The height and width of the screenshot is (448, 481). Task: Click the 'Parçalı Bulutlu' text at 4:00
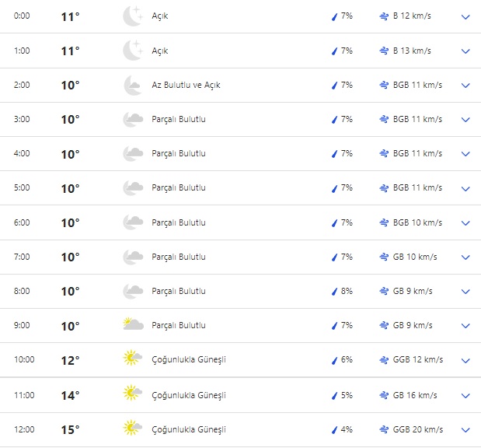[178, 154]
